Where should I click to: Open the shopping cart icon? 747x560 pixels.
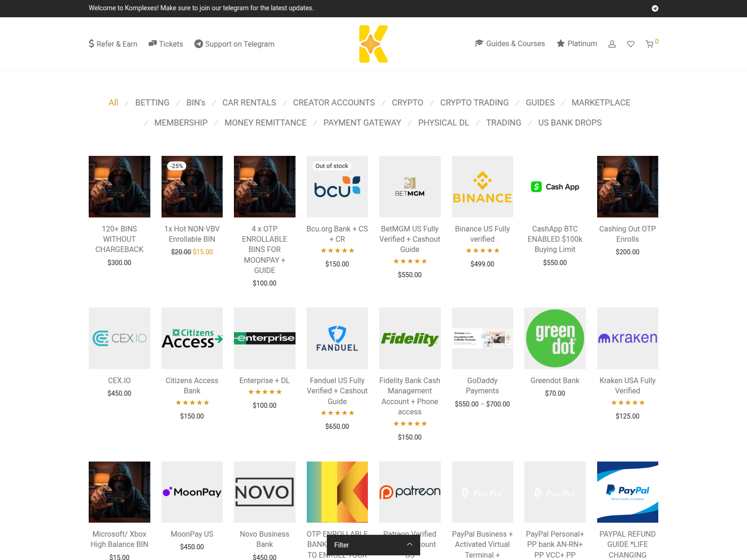649,44
